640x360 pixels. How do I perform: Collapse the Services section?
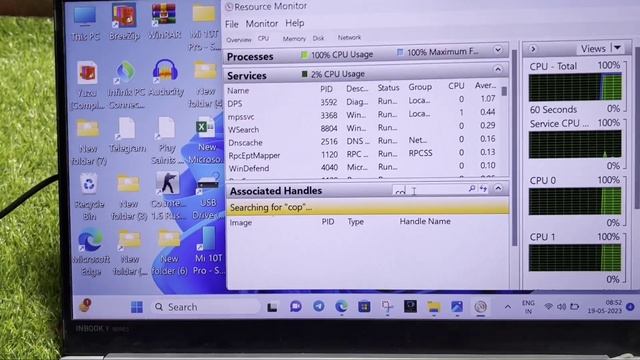[498, 69]
